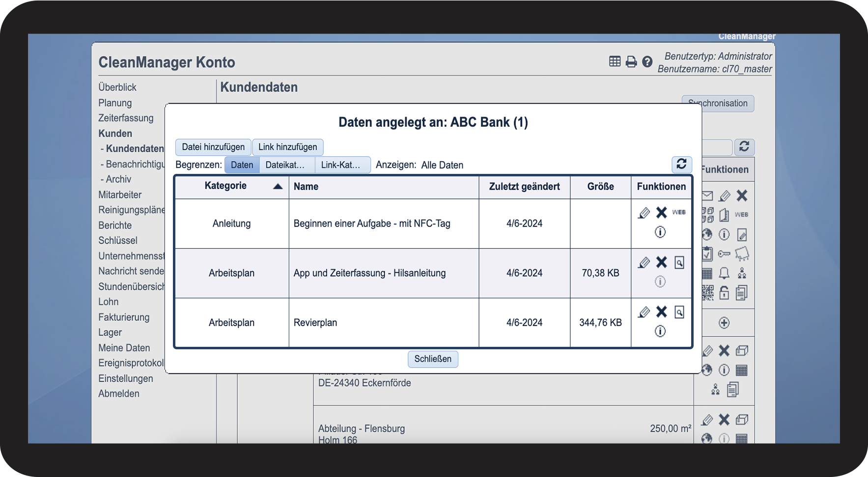868x477 pixels.
Task: Select the Daten filter tab
Action: pos(242,165)
